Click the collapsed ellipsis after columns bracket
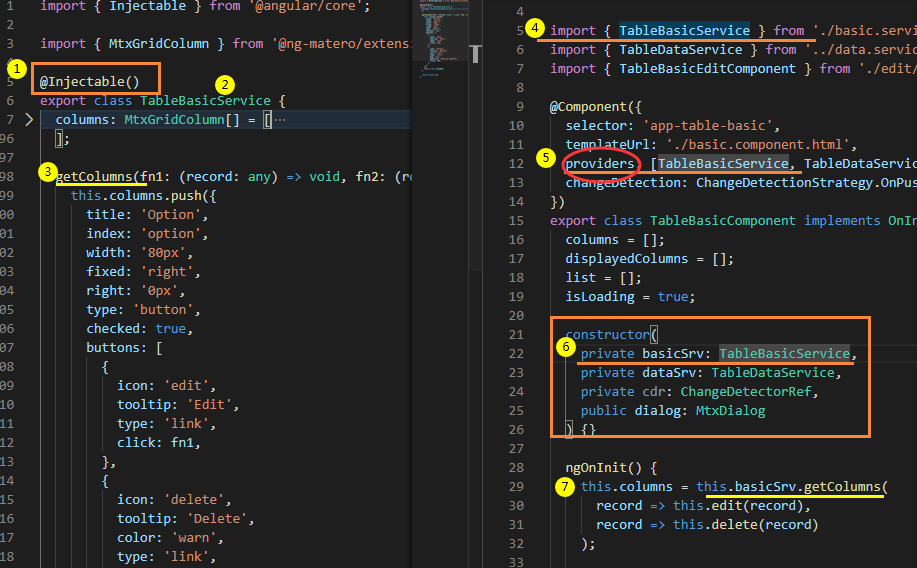Viewport: 917px width, 568px height. point(280,121)
